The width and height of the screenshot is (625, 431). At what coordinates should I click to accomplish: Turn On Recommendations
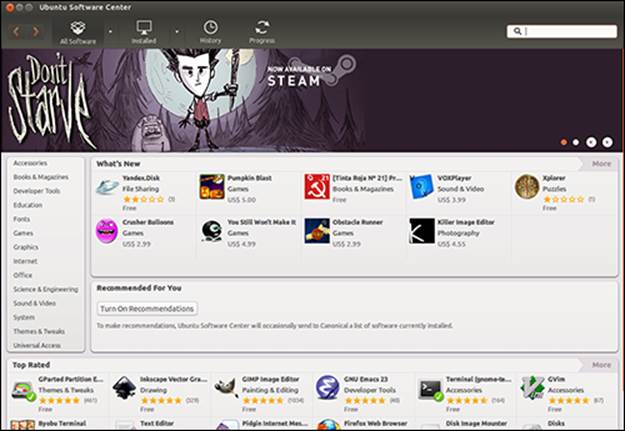(147, 309)
